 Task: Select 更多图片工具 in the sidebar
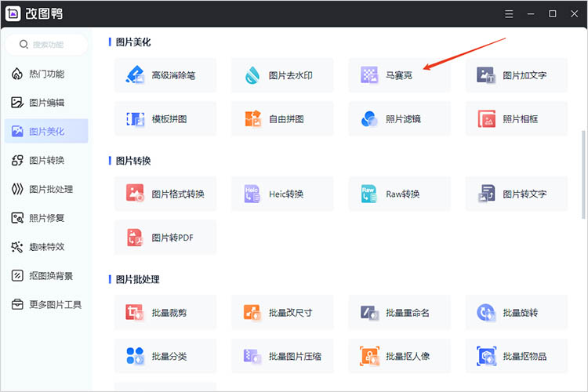(x=46, y=304)
